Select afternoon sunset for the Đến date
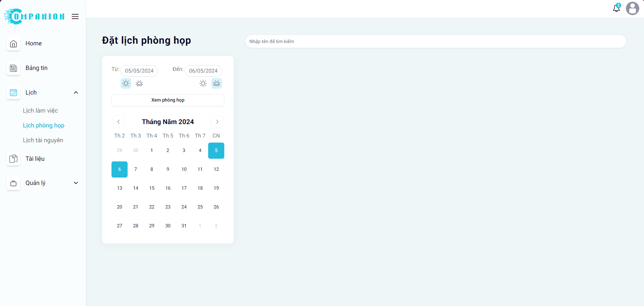This screenshot has height=306, width=644. (x=217, y=83)
